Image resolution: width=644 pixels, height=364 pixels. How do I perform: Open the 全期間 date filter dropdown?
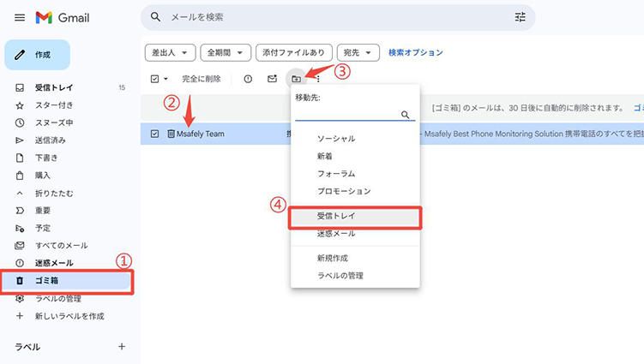[x=226, y=52]
